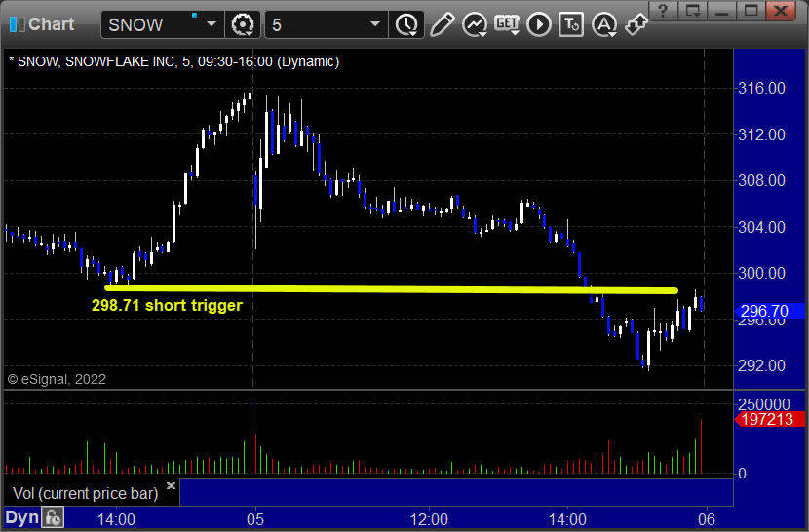Viewport: 809px width, 532px height.
Task: Click the tallest green volume bar
Action: pyautogui.click(x=250, y=436)
